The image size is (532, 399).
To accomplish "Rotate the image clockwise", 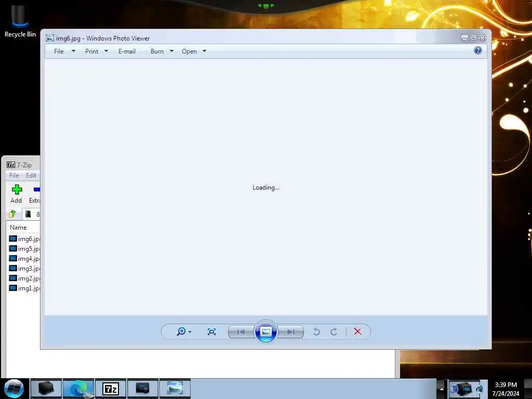I will point(334,331).
